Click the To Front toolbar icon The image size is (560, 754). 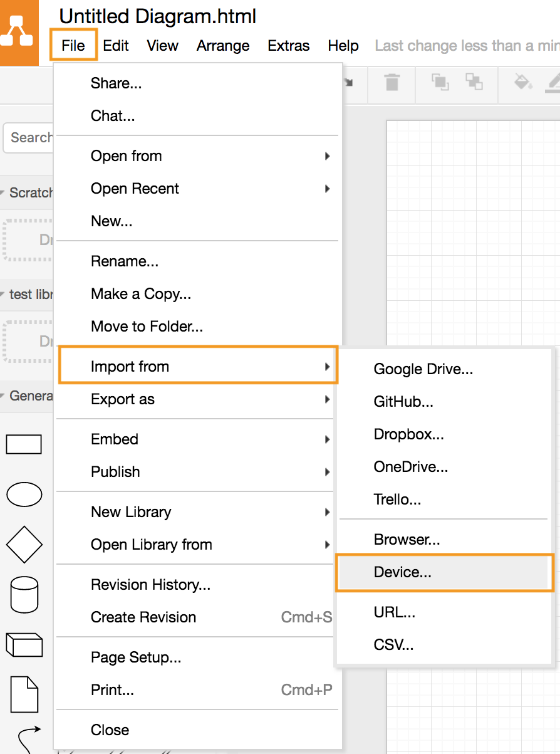pyautogui.click(x=440, y=82)
